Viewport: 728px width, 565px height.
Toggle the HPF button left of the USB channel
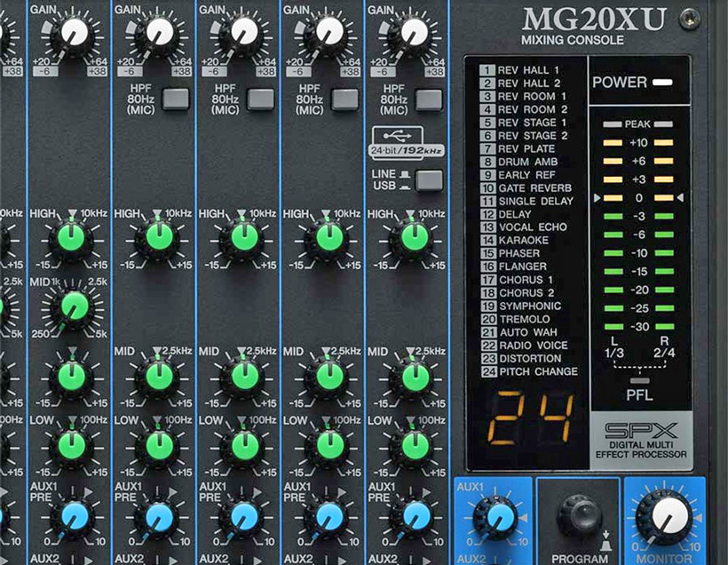point(344,99)
